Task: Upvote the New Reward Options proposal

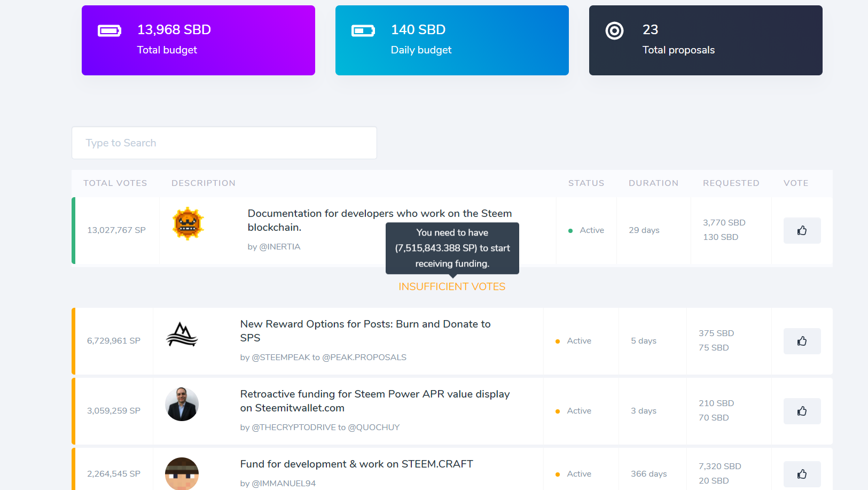Action: tap(802, 341)
